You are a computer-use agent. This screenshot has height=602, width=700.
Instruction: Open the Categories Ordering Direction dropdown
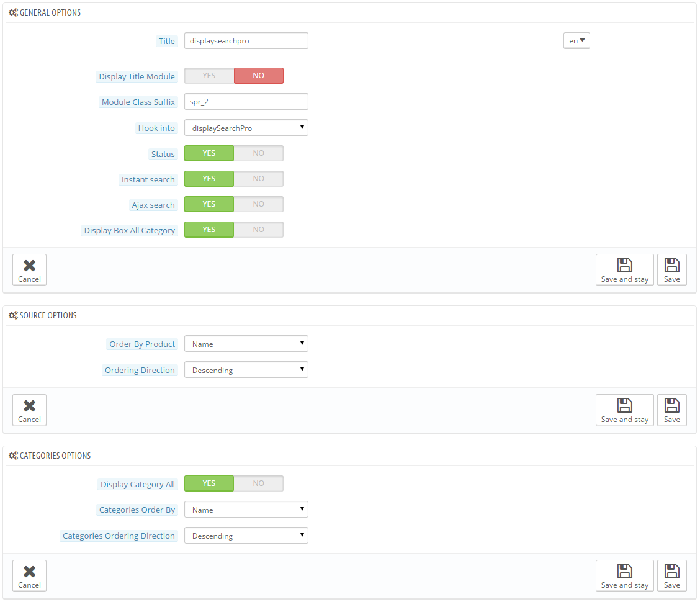click(246, 536)
